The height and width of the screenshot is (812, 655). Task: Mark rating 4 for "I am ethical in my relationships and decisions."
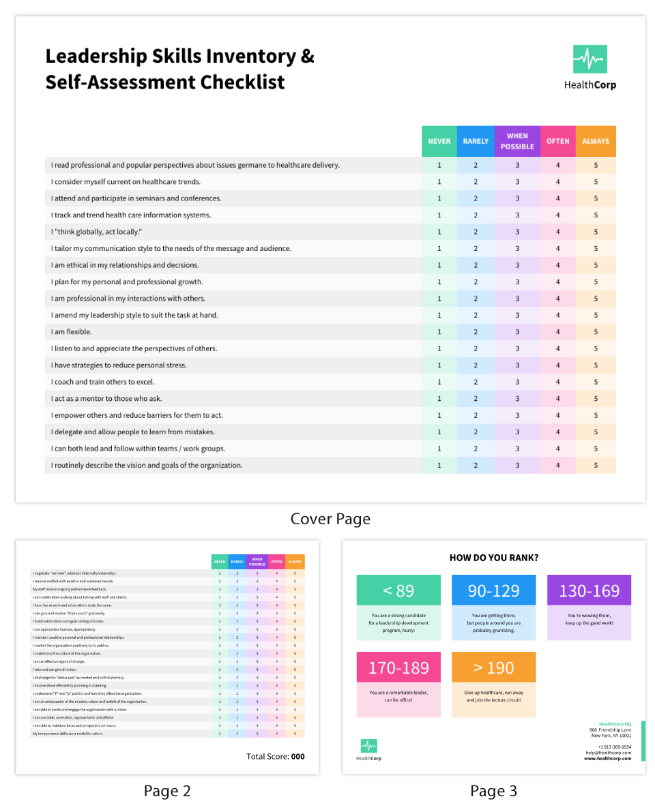(557, 265)
